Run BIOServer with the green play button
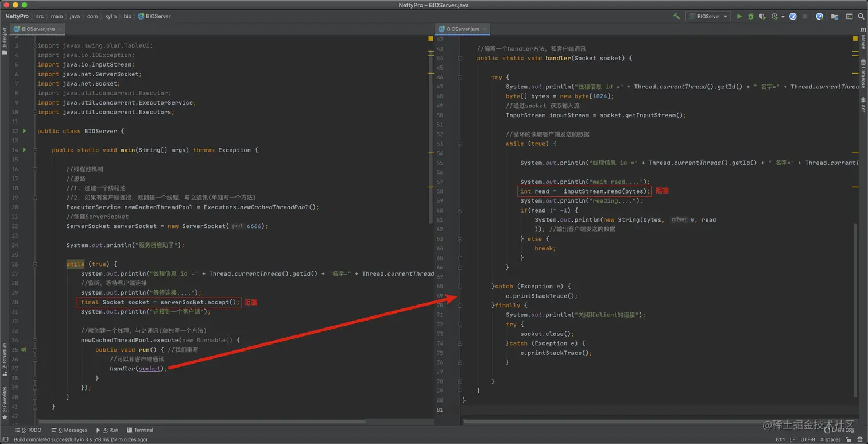The image size is (868, 444). (739, 17)
